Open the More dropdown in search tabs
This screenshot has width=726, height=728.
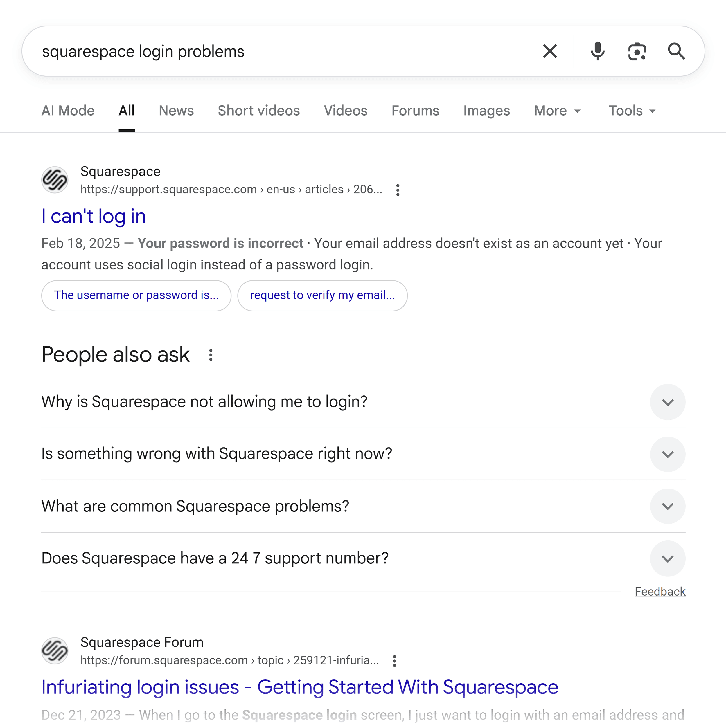coord(557,111)
